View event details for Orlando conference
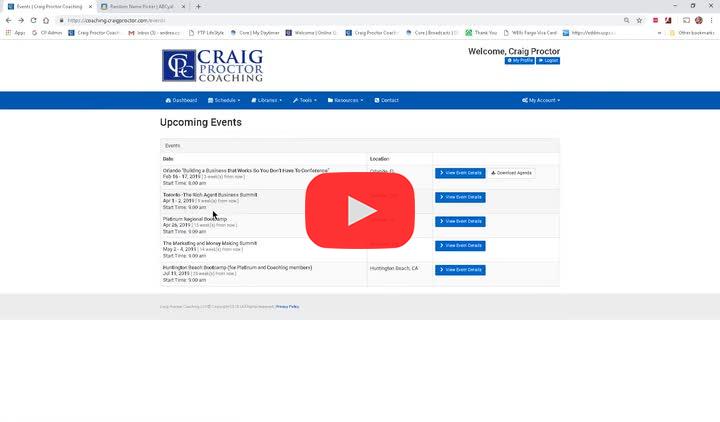Image resolution: width=720 pixels, height=422 pixels. [460, 173]
